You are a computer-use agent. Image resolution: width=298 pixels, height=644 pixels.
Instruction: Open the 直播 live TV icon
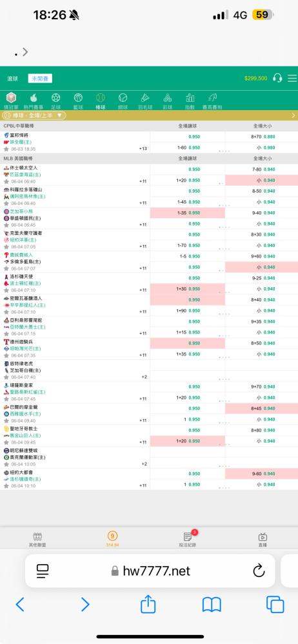pos(263,537)
